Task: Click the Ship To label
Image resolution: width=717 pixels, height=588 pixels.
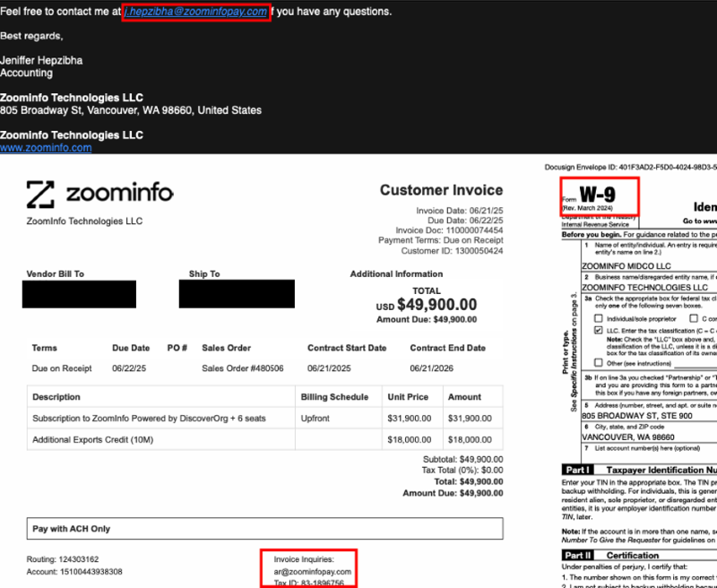Action: point(204,274)
